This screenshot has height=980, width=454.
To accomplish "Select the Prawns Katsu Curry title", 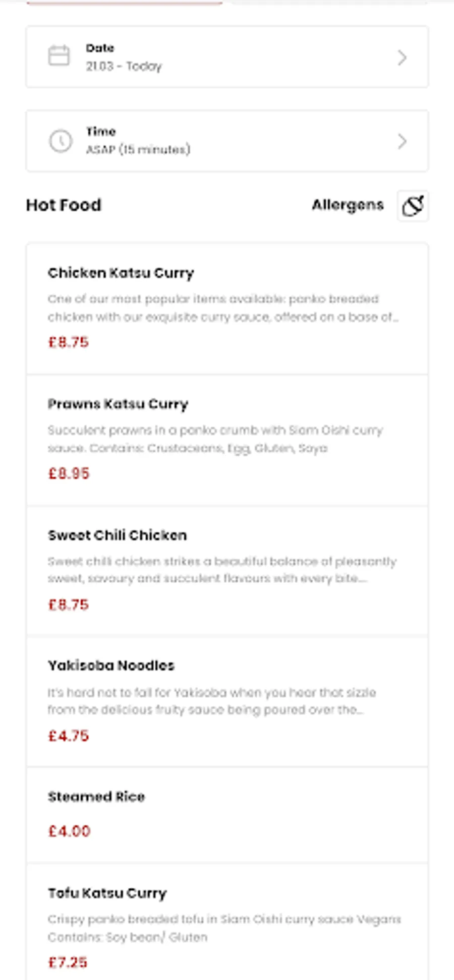I will (x=118, y=404).
